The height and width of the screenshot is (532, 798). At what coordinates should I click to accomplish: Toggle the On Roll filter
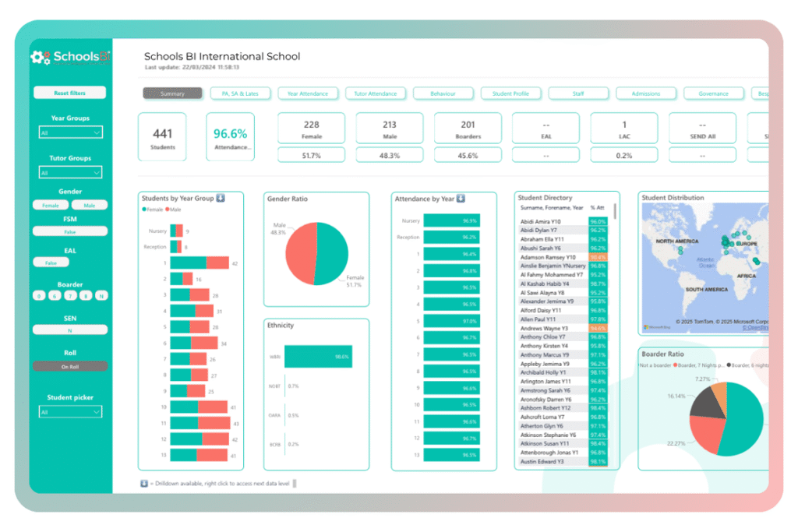click(x=70, y=366)
